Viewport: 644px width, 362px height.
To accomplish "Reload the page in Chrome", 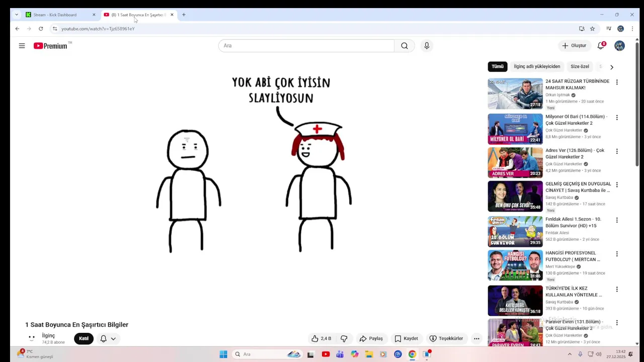I will (x=41, y=29).
